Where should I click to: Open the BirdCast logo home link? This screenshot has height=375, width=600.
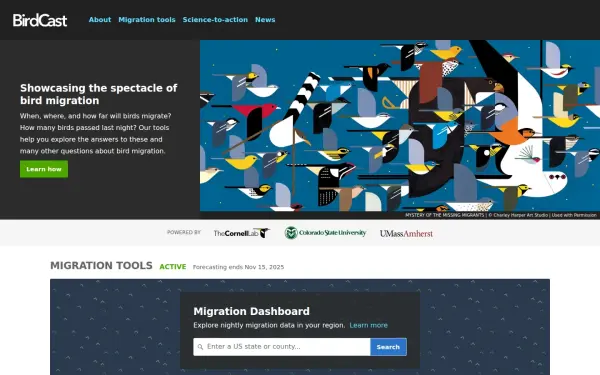(x=40, y=20)
